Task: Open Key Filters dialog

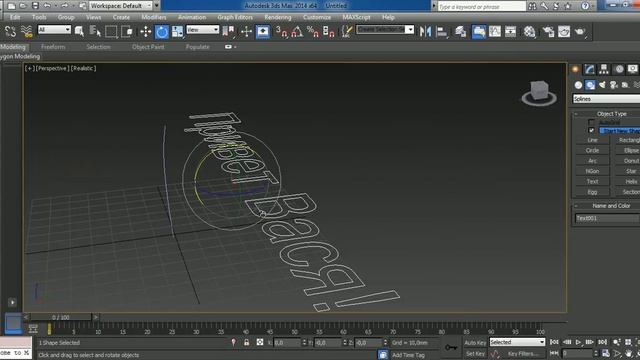Action: click(x=522, y=353)
